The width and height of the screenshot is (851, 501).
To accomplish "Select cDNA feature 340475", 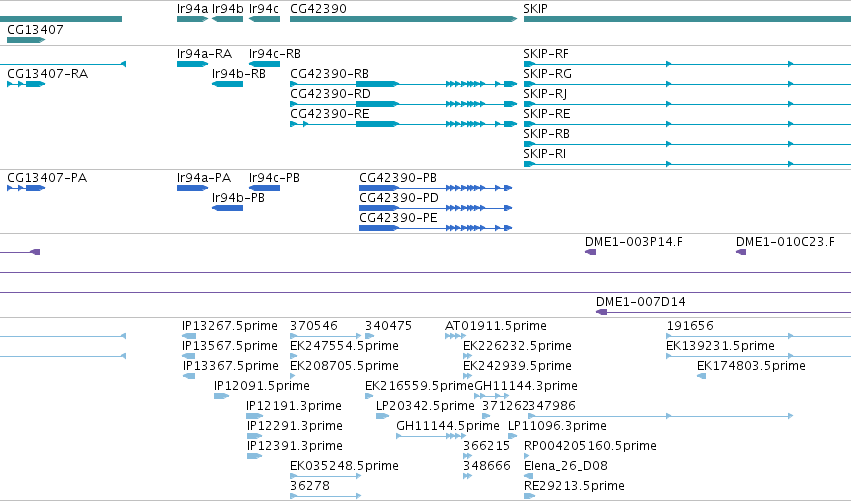I will click(370, 337).
